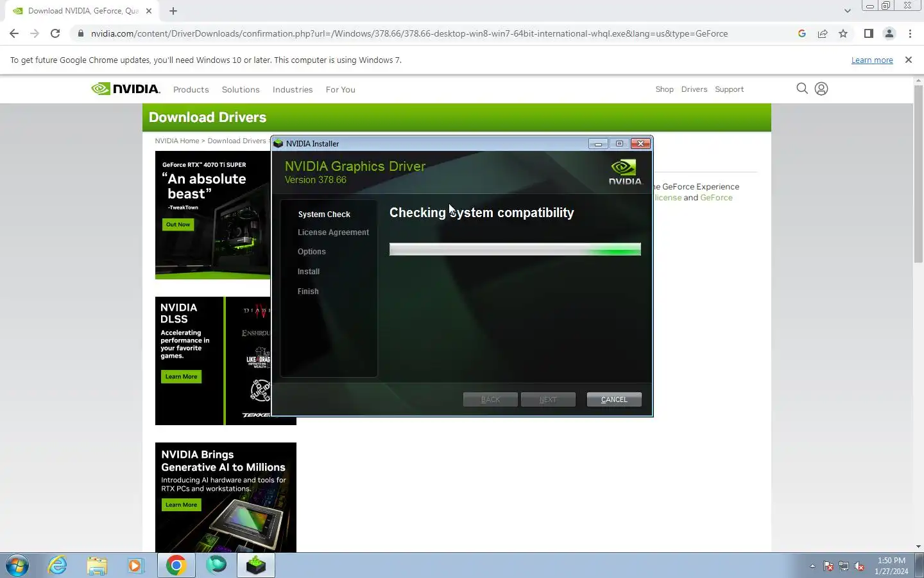Open the Windows Start button
Viewport: 924px width, 578px height.
click(x=17, y=565)
